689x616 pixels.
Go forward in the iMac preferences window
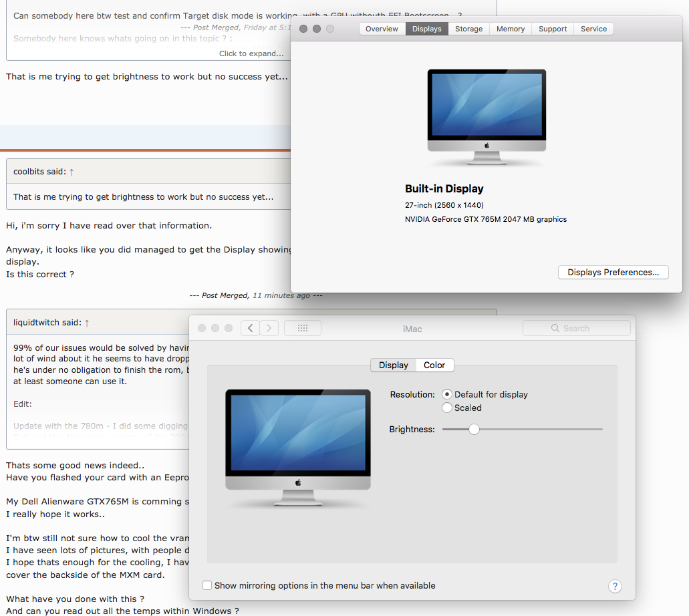coord(269,328)
